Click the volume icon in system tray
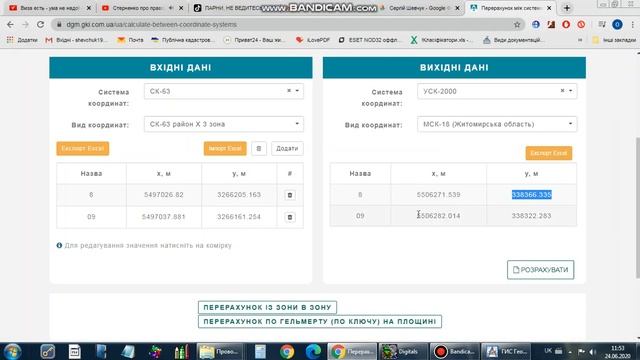The height and width of the screenshot is (360, 640). [593, 351]
